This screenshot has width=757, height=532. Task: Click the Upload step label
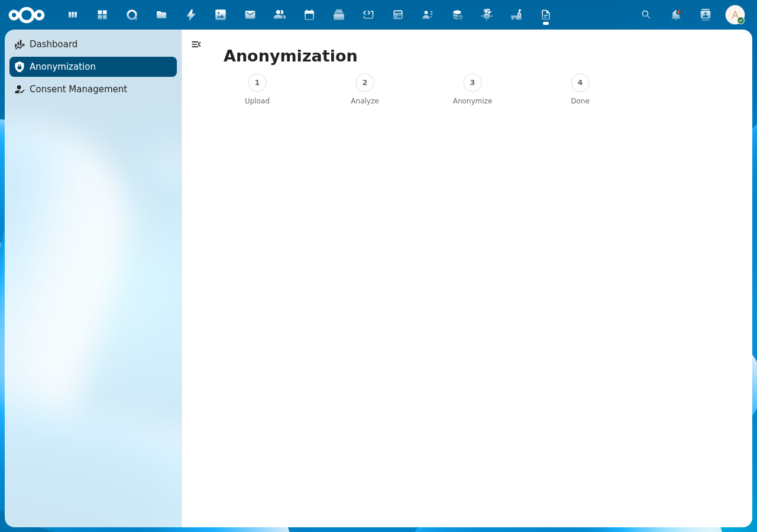(x=257, y=101)
